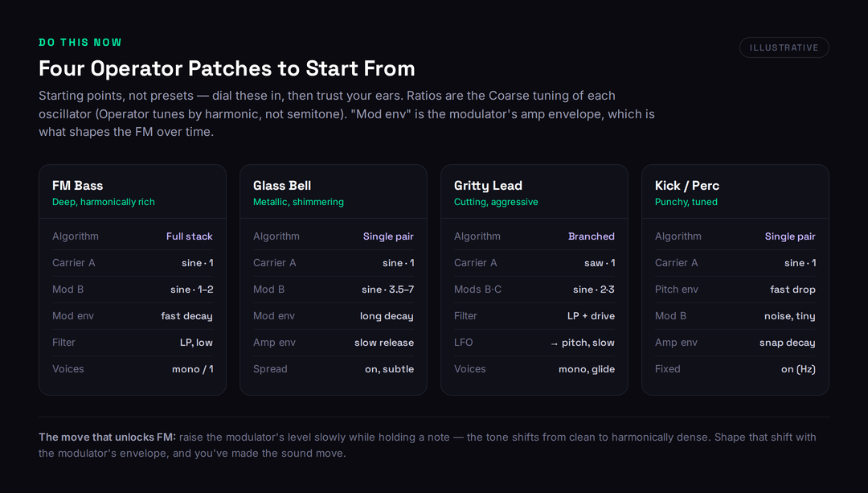Click the 'Branched' algorithm value
Image resolution: width=868 pixels, height=493 pixels.
(x=592, y=236)
